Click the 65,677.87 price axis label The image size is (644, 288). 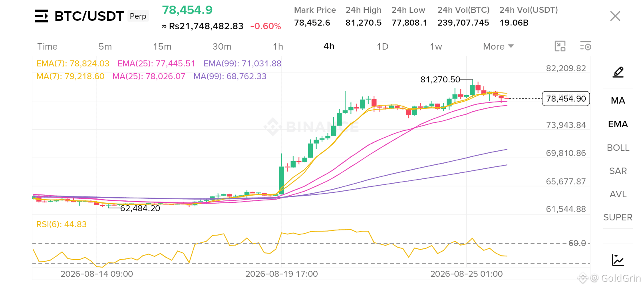point(566,182)
